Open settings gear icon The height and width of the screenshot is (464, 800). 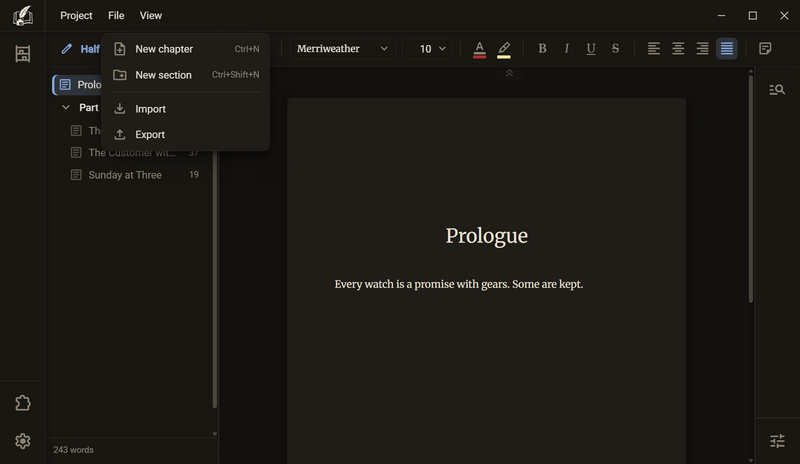pyautogui.click(x=22, y=441)
